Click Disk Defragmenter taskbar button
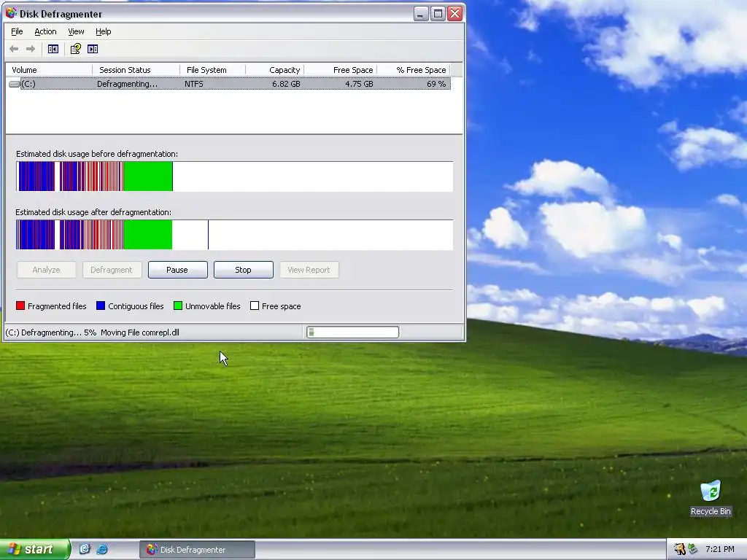This screenshot has height=560, width=747. [x=197, y=550]
